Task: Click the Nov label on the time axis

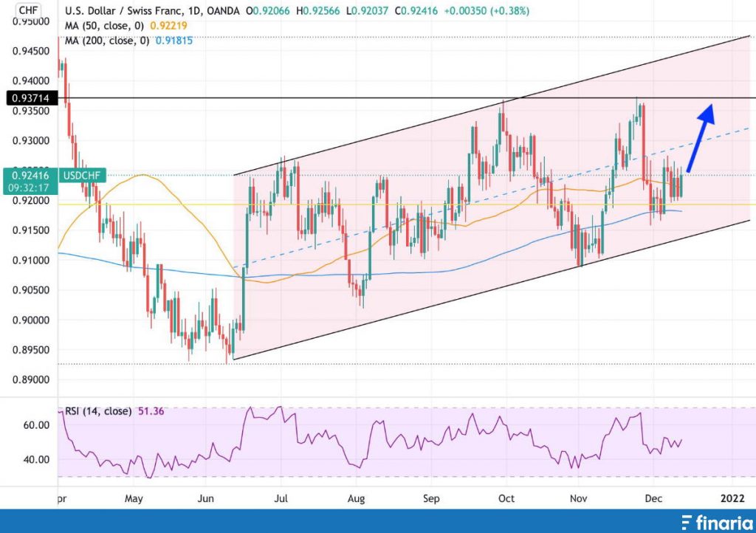Action: coord(579,498)
